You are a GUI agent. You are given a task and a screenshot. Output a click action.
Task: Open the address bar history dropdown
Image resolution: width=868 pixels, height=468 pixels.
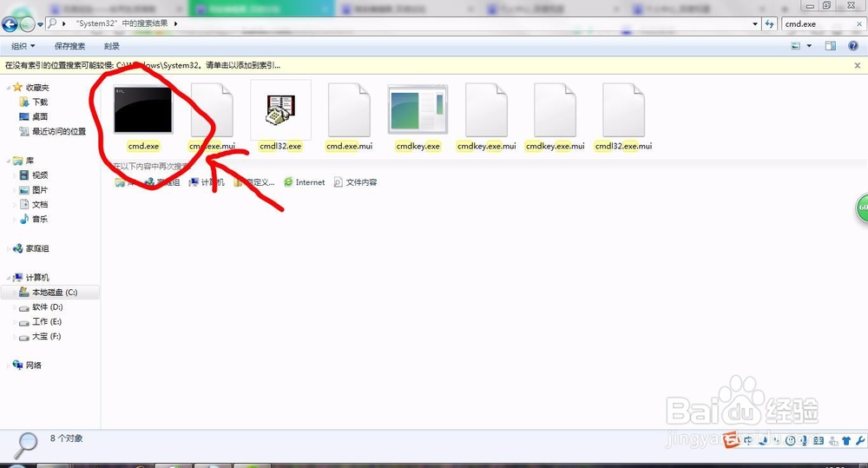point(755,23)
